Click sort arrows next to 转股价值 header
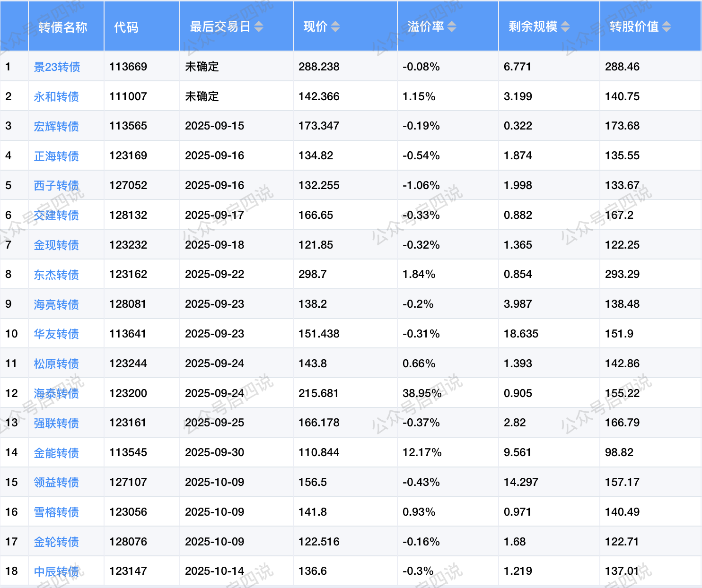 point(667,27)
